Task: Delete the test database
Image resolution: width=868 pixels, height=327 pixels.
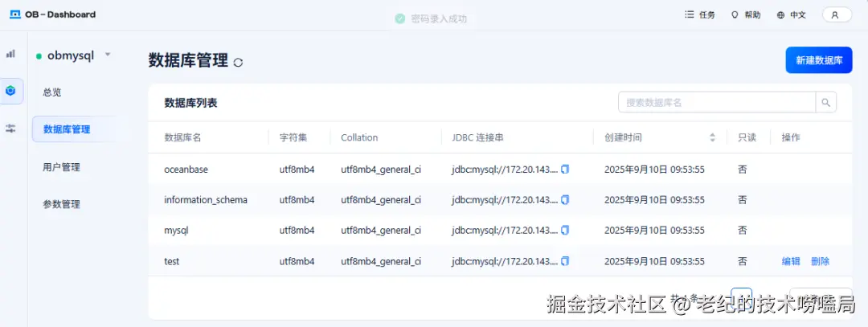Action: point(821,262)
